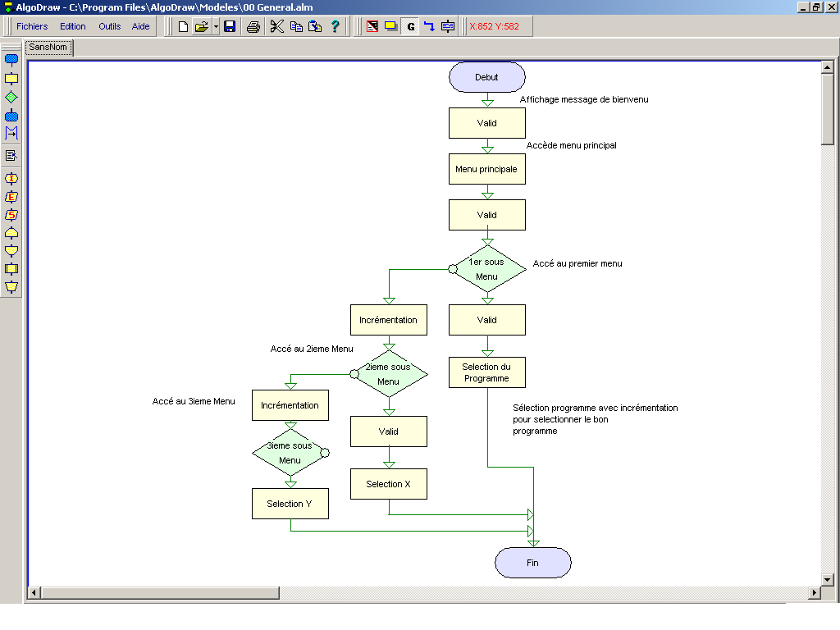
Task: Select the '2ieme sous Menu' diamond
Action: (x=389, y=374)
